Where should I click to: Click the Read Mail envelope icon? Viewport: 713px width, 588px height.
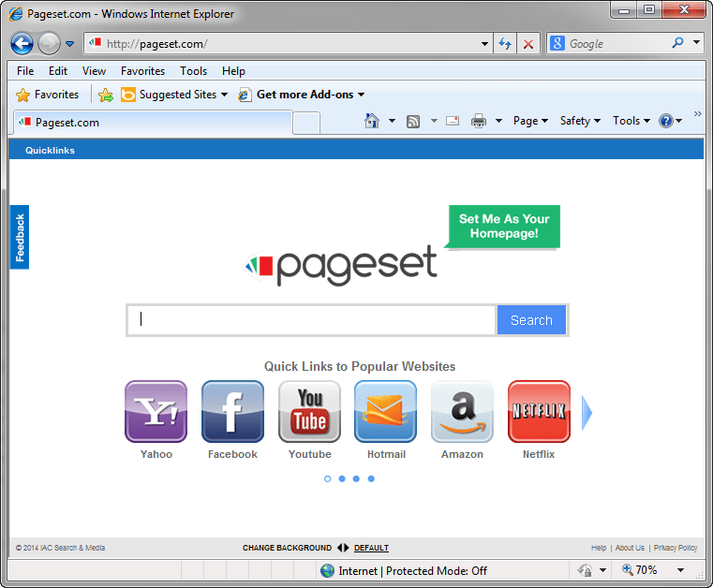coord(453,121)
